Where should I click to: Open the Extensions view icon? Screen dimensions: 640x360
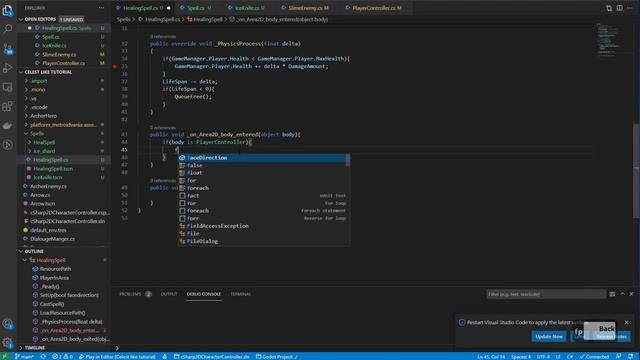click(7, 106)
